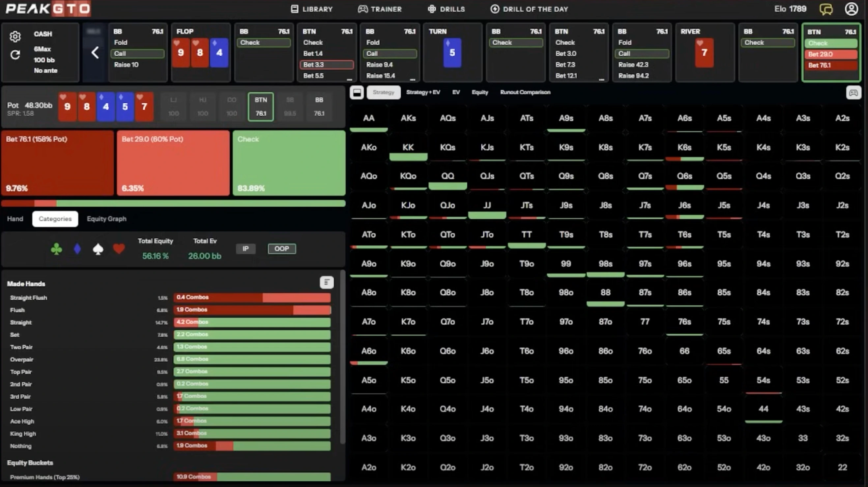Open the chat messages icon
Image resolution: width=868 pixels, height=487 pixels.
[x=826, y=9]
